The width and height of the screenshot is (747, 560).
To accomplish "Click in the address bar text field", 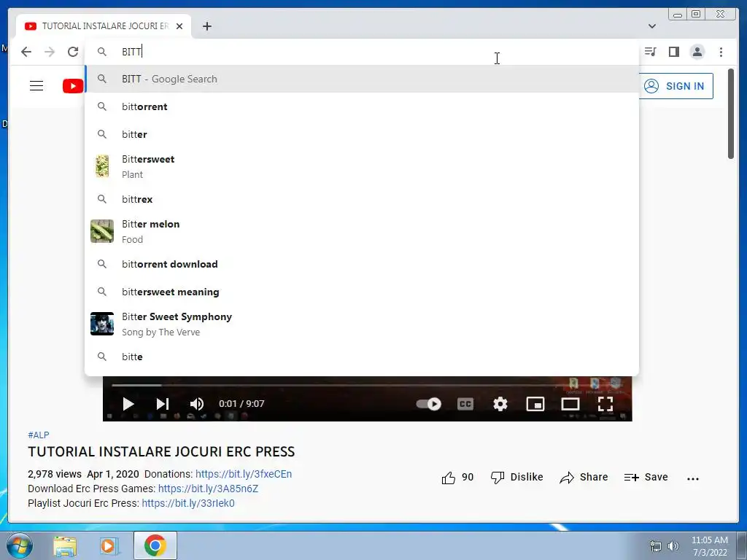I will pos(362,52).
